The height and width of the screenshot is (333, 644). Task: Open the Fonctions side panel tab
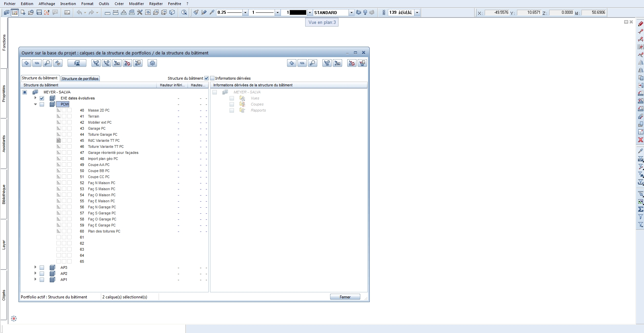(x=4, y=43)
